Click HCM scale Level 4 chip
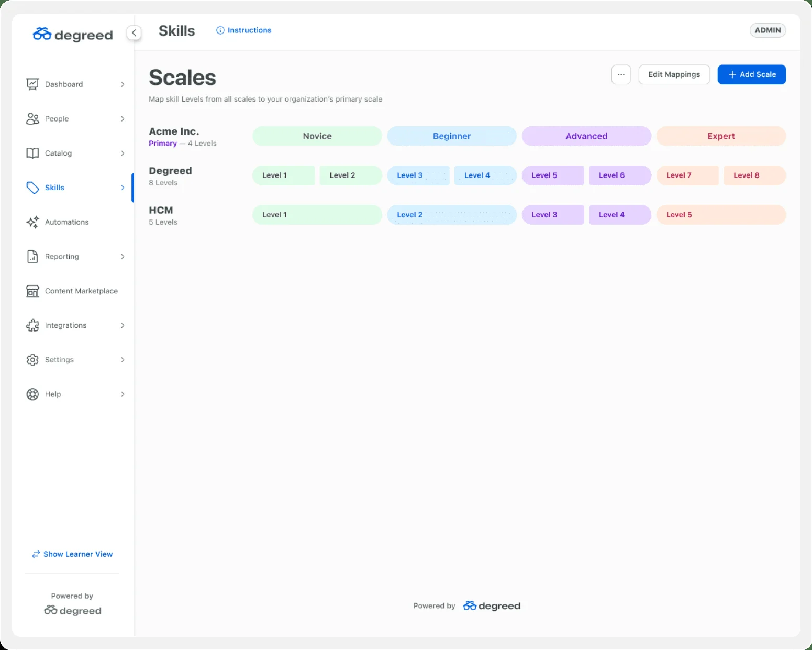Viewport: 812px width, 650px height. pyautogui.click(x=620, y=215)
